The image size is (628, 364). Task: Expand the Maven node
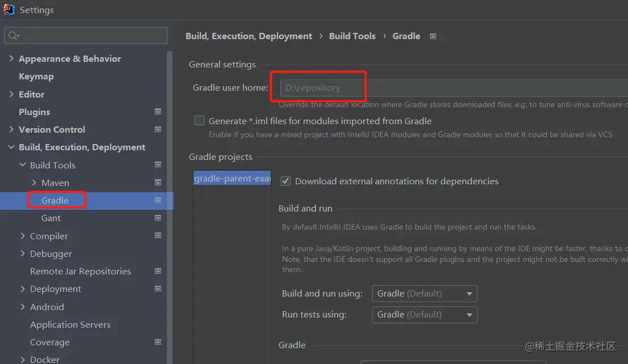point(34,183)
